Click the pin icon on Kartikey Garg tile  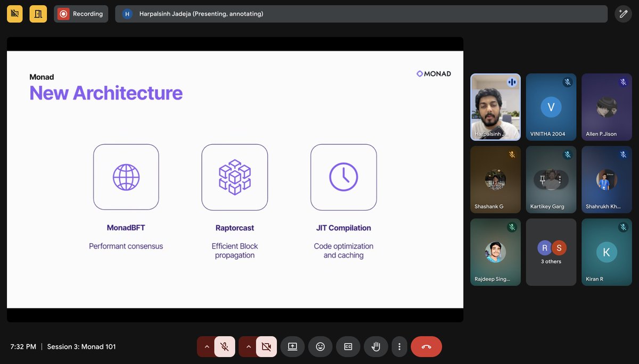click(542, 180)
